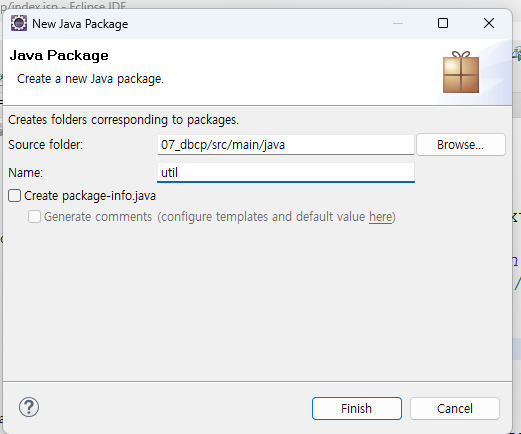
Task: Click the Create package-info.java label text
Action: point(90,196)
